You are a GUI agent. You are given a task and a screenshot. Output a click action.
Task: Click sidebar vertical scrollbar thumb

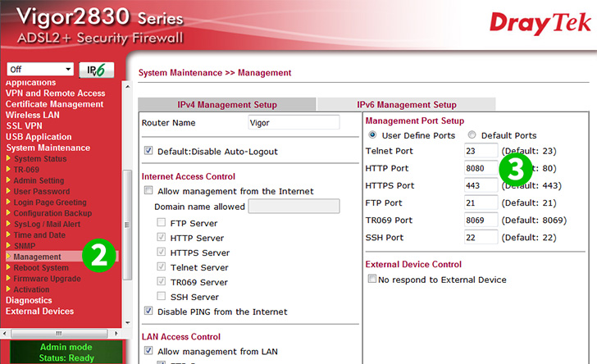pos(128,225)
